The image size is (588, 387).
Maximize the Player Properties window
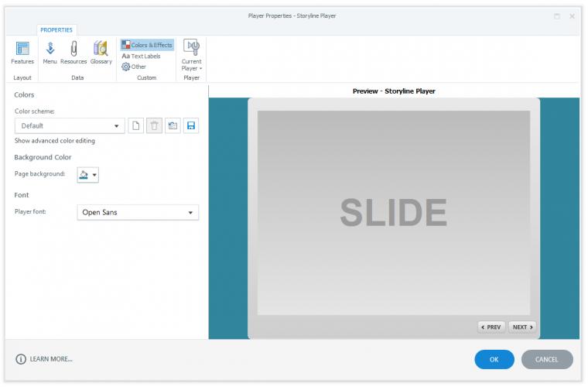tap(557, 16)
